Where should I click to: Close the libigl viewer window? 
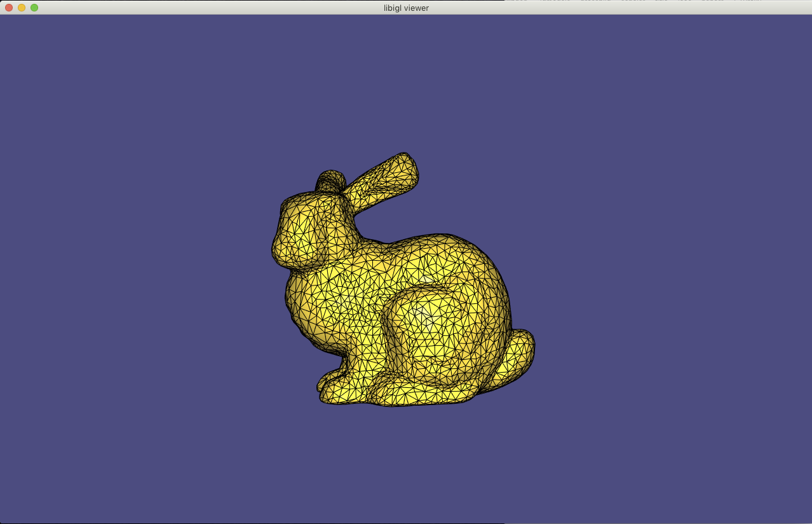click(9, 8)
